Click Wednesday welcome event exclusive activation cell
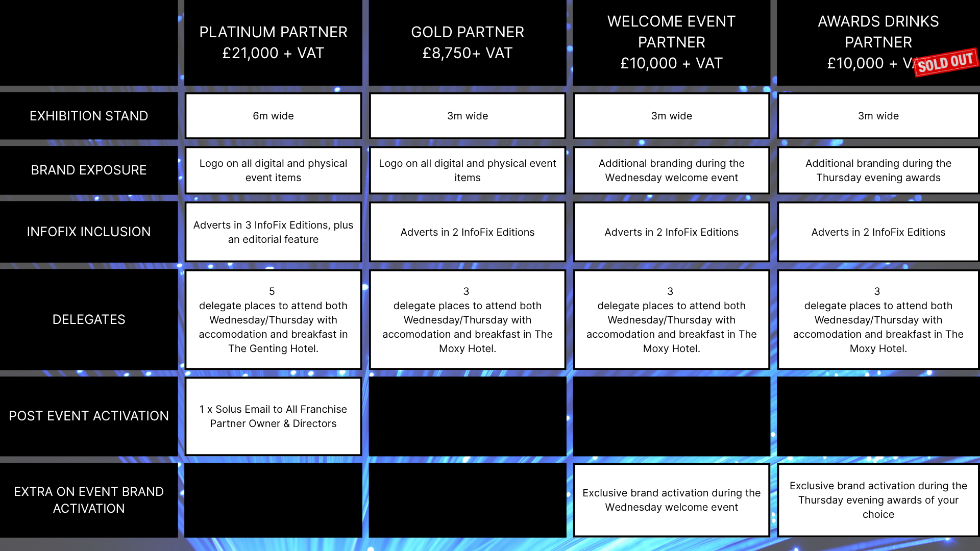980x551 pixels. pos(671,500)
